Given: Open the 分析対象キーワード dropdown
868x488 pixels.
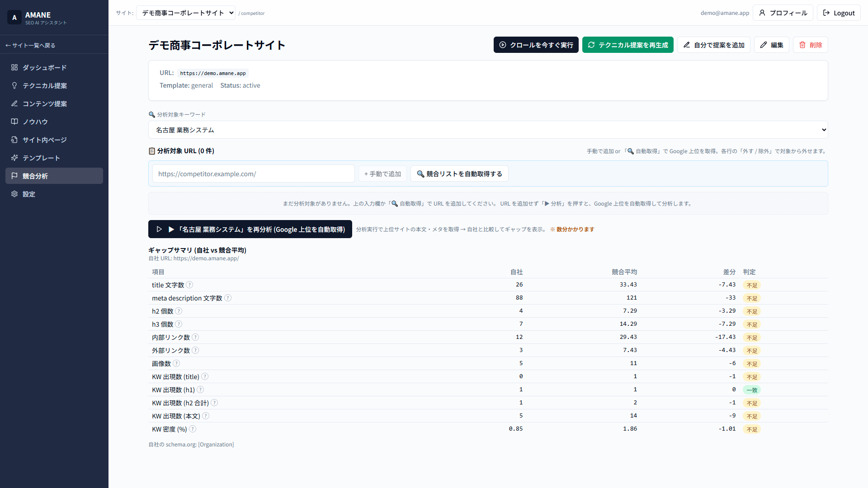Looking at the screenshot, I should [x=488, y=130].
